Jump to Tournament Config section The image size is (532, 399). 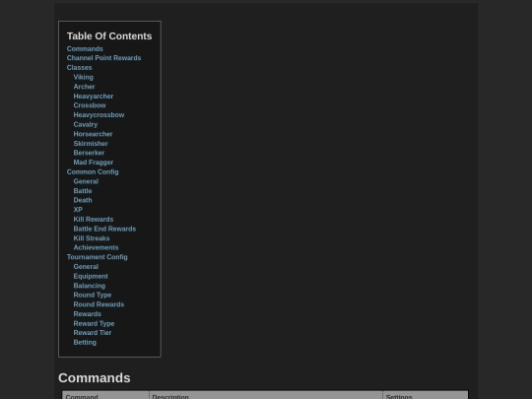[97, 257]
